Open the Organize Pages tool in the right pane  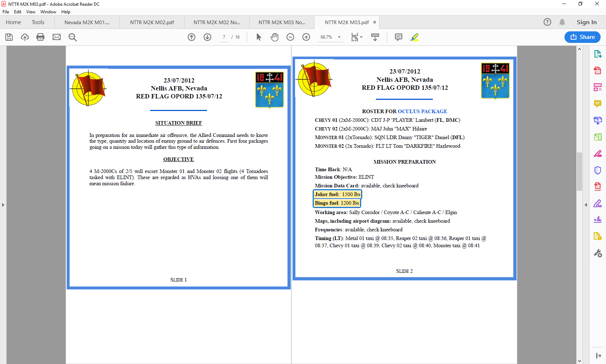(598, 137)
